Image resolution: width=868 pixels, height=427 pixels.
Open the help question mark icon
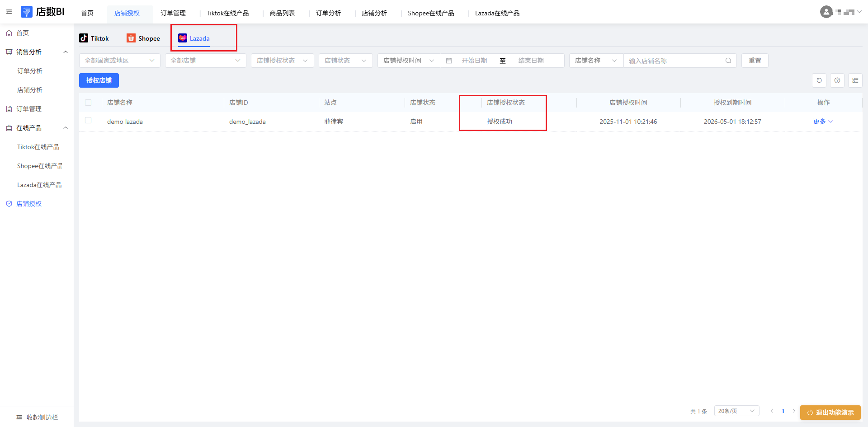(837, 80)
